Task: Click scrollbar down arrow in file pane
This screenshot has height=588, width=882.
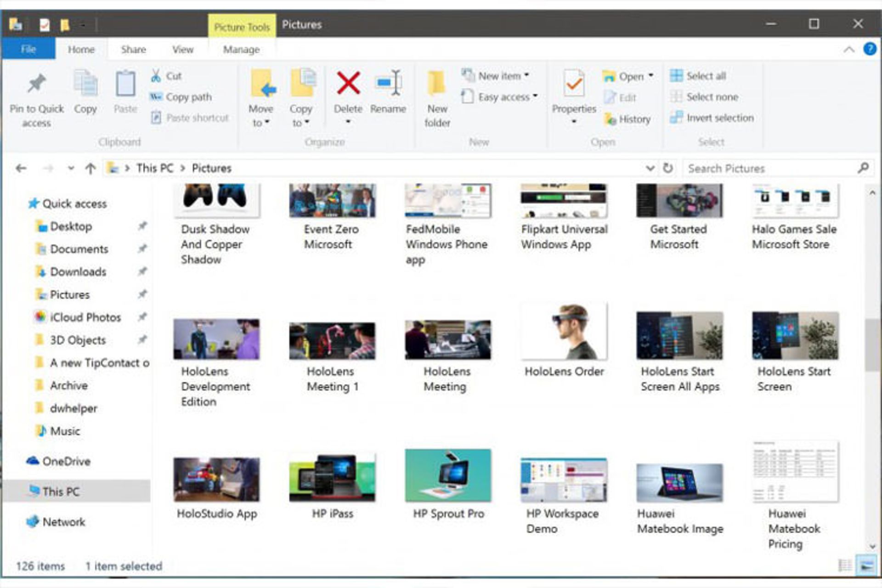Action: 871,546
